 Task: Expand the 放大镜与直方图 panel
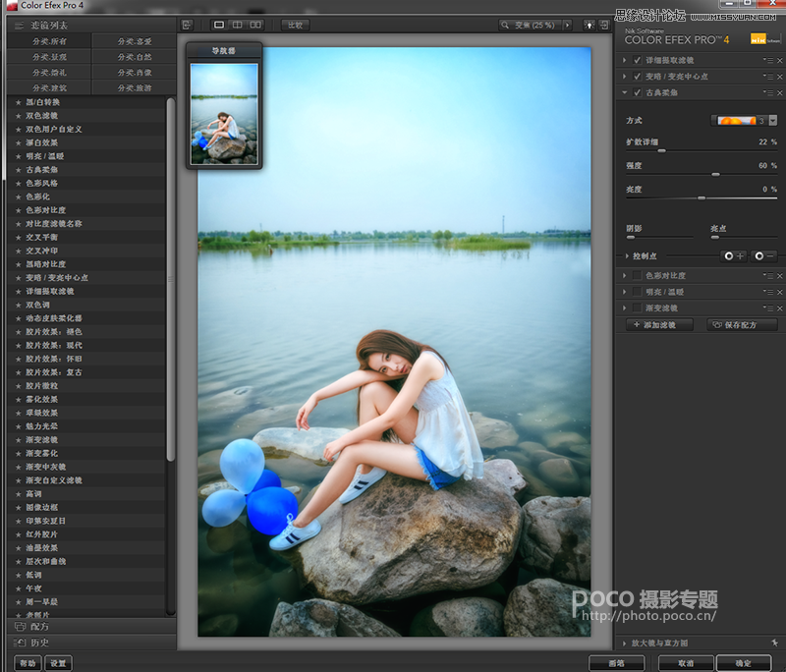625,644
